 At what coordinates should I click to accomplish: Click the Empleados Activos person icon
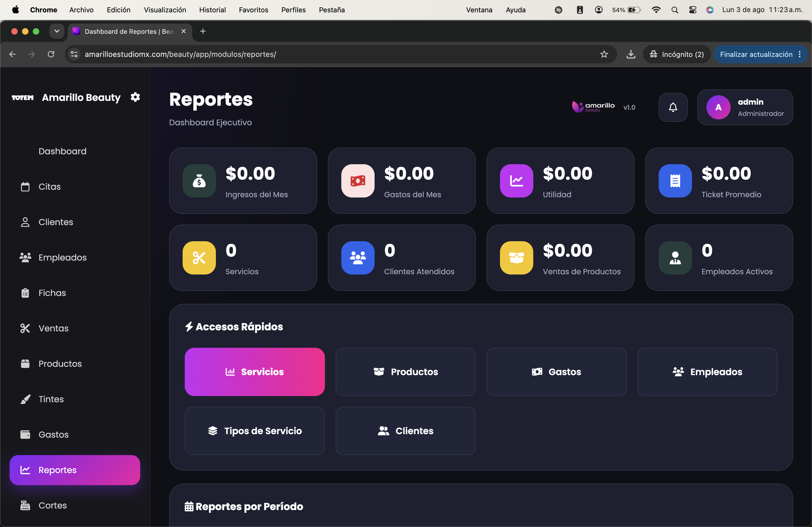[675, 258]
